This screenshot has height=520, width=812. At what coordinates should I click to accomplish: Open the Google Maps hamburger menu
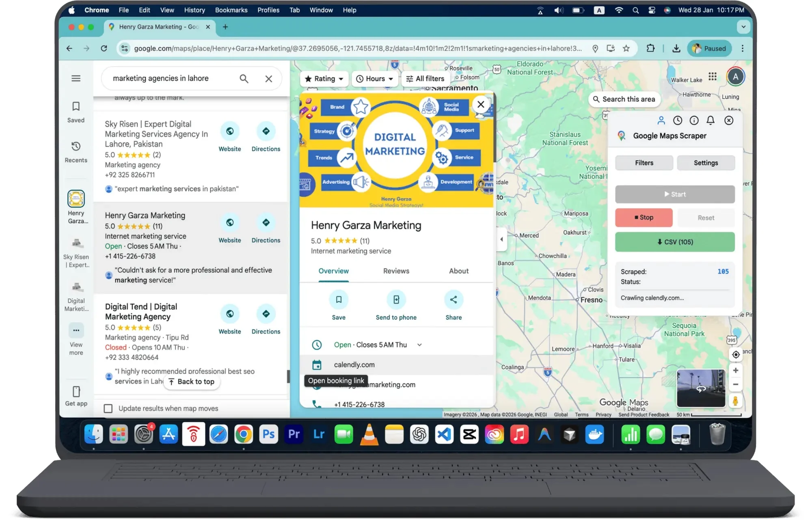click(x=76, y=78)
